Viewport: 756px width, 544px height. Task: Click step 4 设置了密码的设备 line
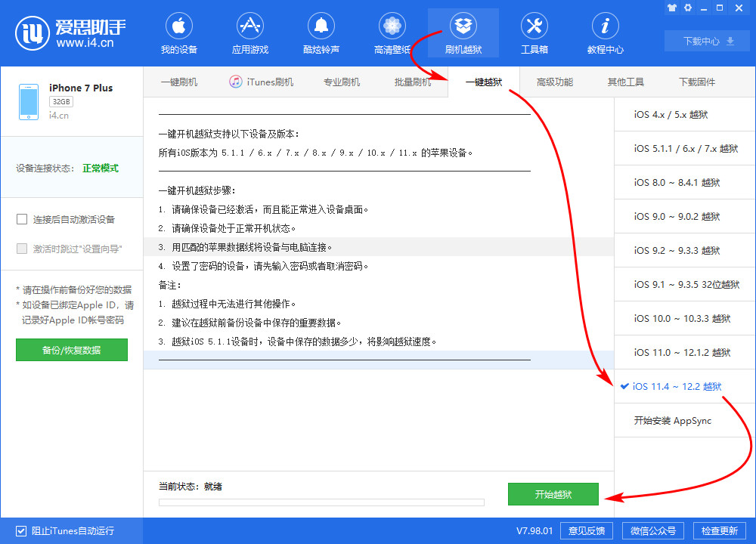[264, 266]
